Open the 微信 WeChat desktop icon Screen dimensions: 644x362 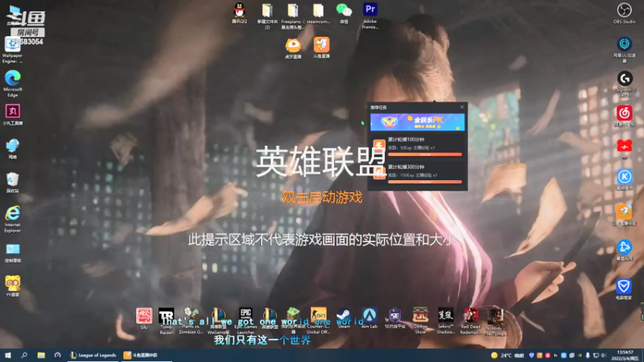point(344,13)
